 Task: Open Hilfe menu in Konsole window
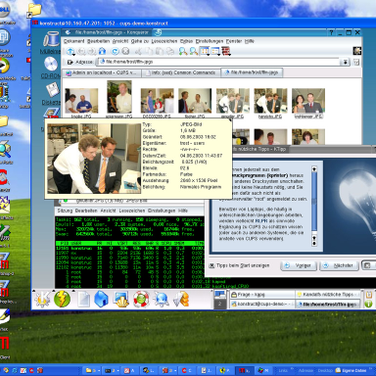click(183, 211)
